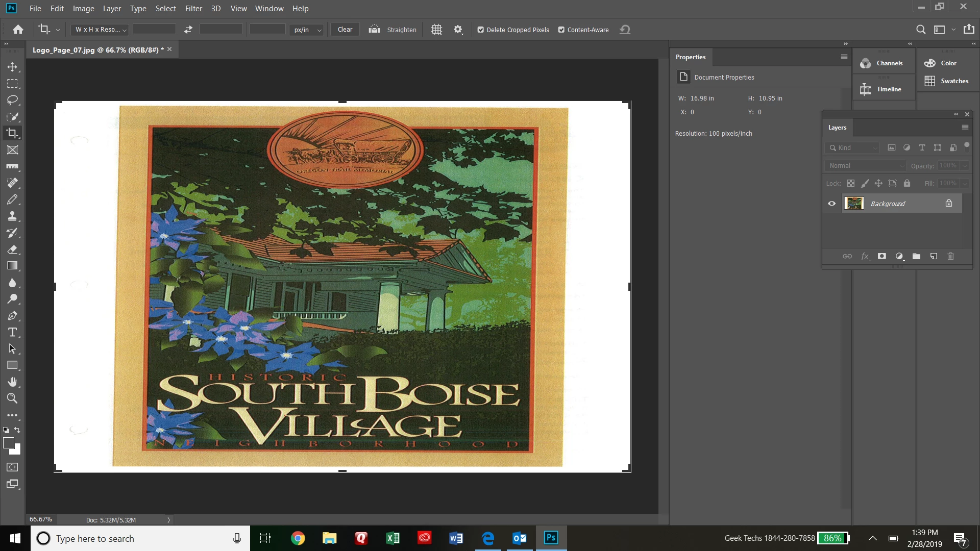Select the Hand tool
This screenshot has width=980, height=551.
click(12, 382)
